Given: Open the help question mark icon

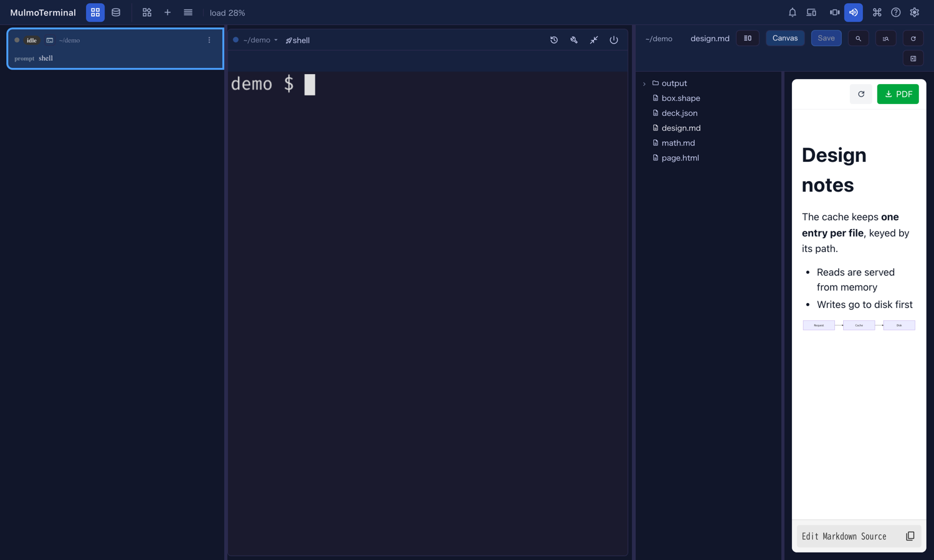Looking at the screenshot, I should point(895,12).
